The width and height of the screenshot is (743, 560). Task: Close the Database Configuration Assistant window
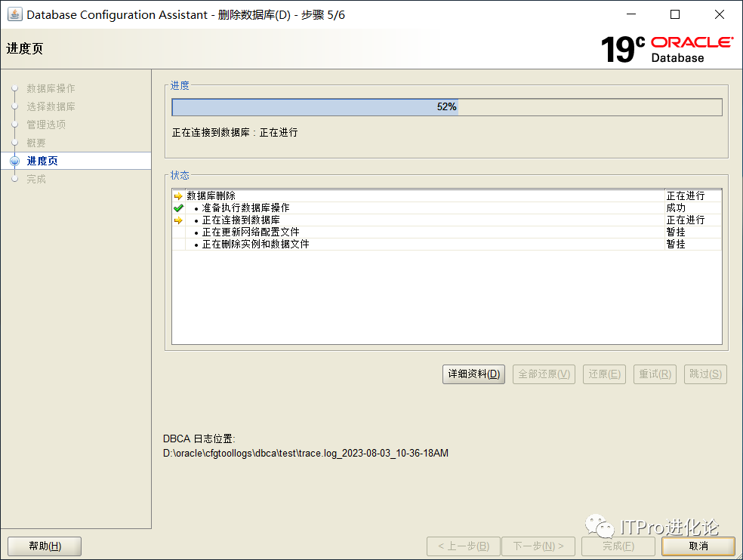click(x=720, y=14)
